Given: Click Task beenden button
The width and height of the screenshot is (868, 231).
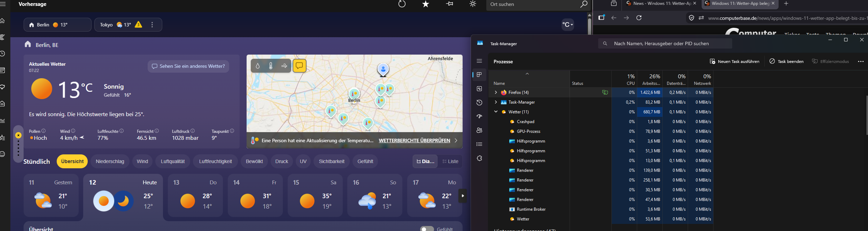Looking at the screenshot, I should point(786,61).
